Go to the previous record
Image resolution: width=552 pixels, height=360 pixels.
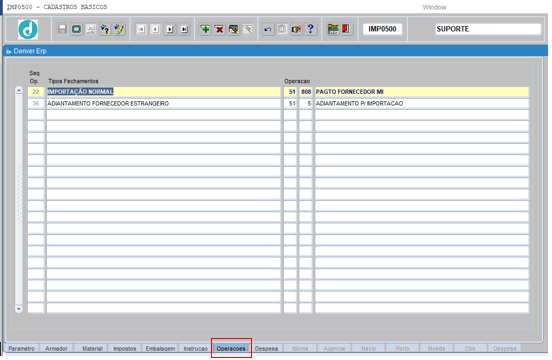[x=155, y=29]
